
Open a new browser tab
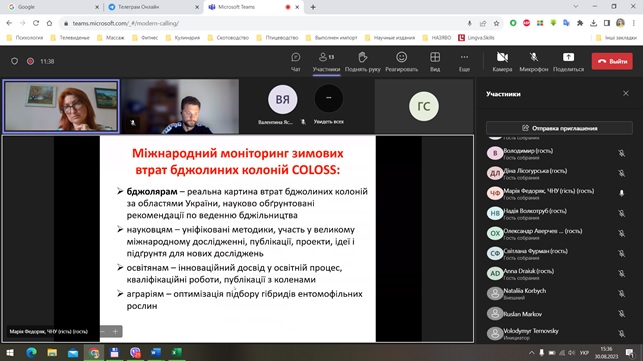pos(313,7)
